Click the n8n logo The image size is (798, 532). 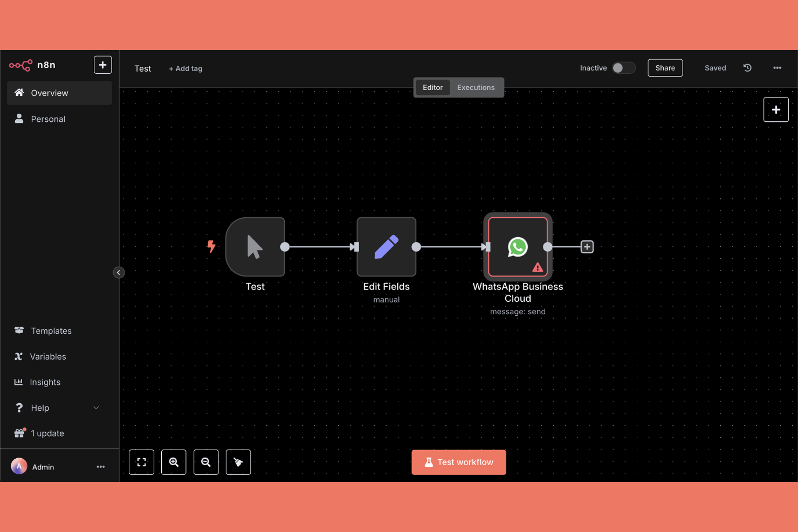32,65
